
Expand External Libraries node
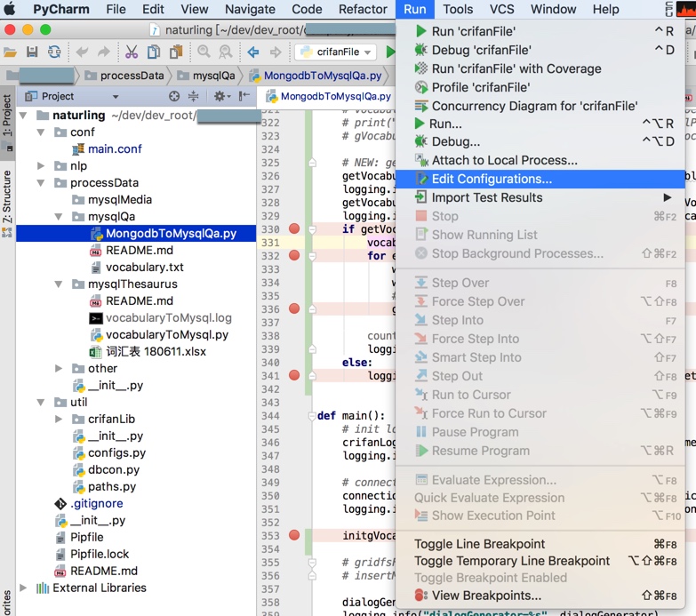23,588
